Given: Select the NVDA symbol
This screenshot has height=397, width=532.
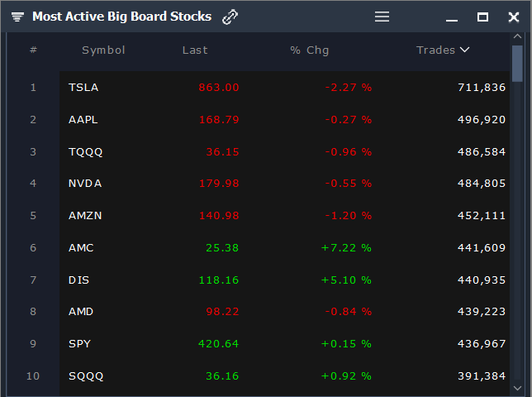Looking at the screenshot, I should [x=85, y=184].
